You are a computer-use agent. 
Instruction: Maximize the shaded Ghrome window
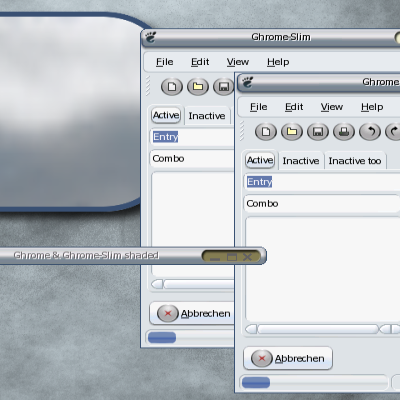point(232,257)
